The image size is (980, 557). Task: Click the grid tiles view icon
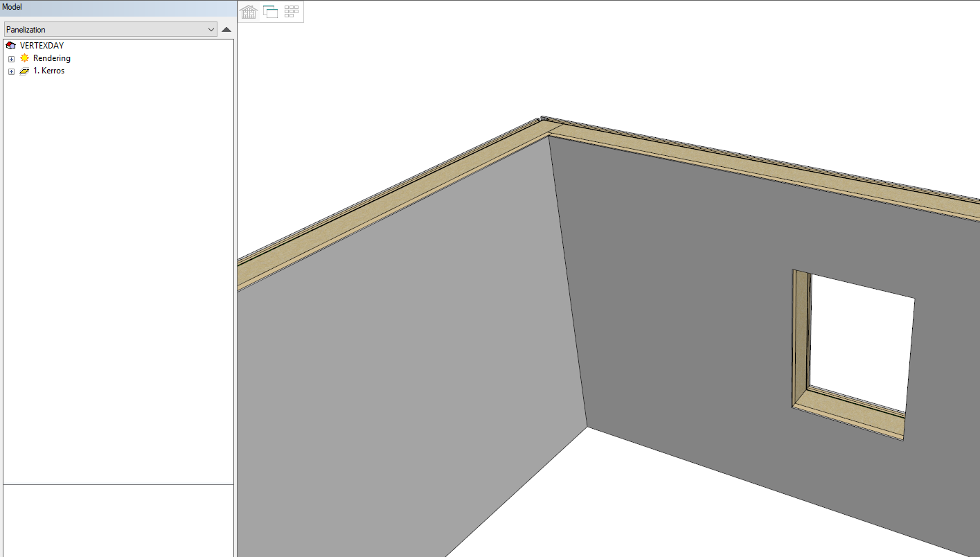pyautogui.click(x=292, y=12)
